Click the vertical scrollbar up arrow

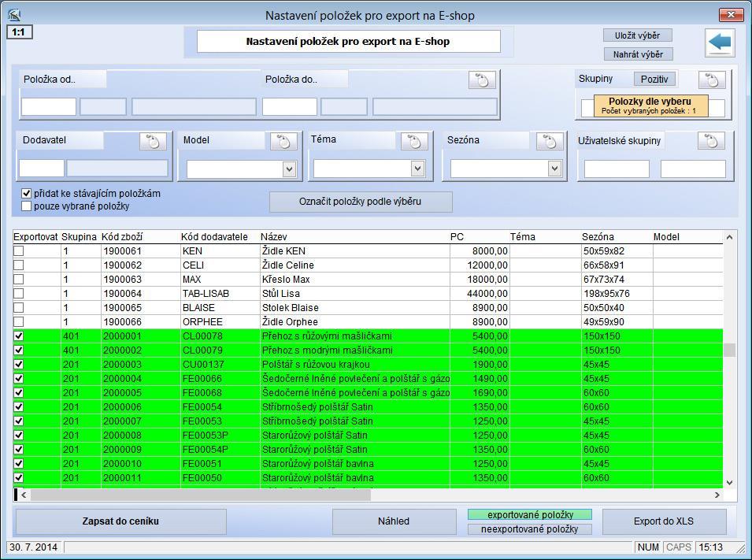729,237
